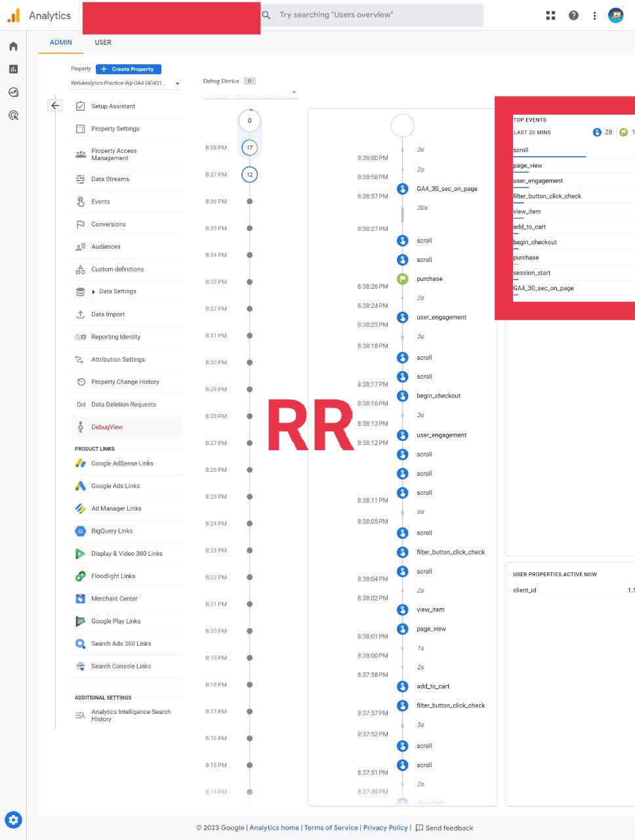The image size is (635, 840).
Task: Open the Privacy Policy link
Action: 385,828
